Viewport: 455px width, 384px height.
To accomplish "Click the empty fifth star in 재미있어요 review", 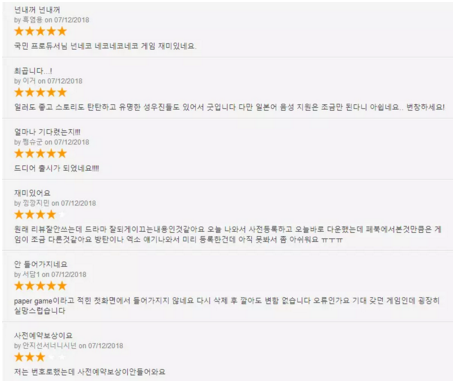I will (62, 215).
